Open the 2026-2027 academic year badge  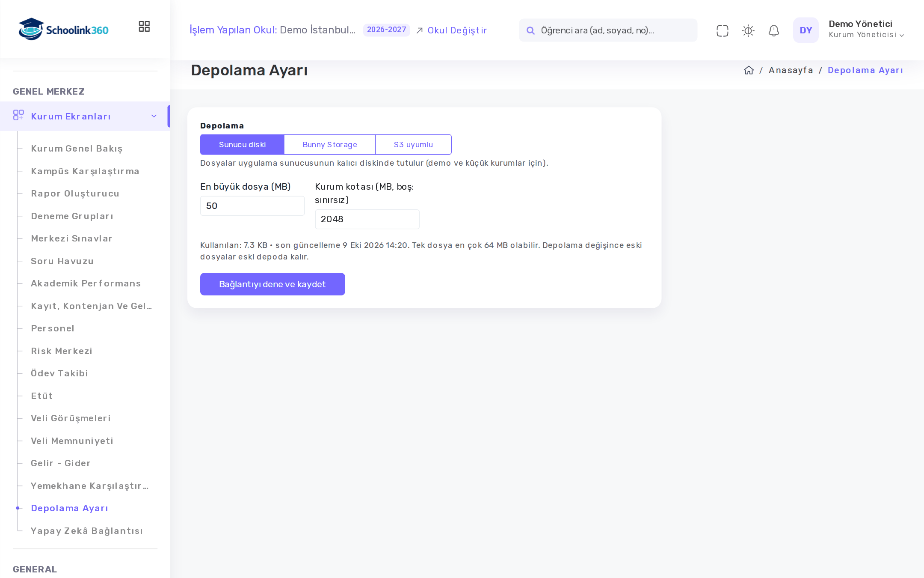pos(386,30)
